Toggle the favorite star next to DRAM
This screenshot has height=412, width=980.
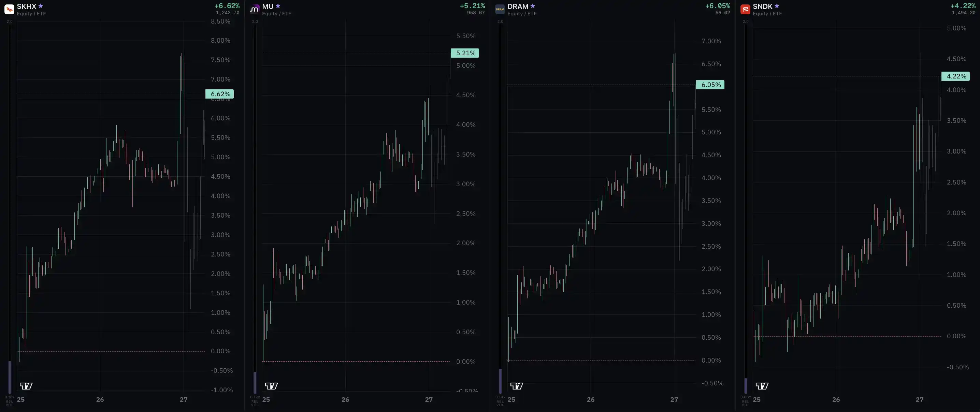click(x=533, y=6)
